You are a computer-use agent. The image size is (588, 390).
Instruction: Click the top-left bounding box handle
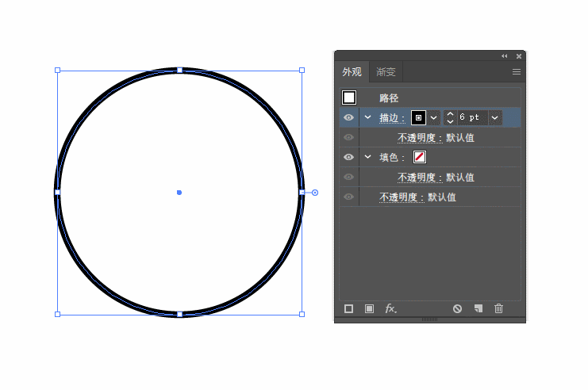(57, 70)
